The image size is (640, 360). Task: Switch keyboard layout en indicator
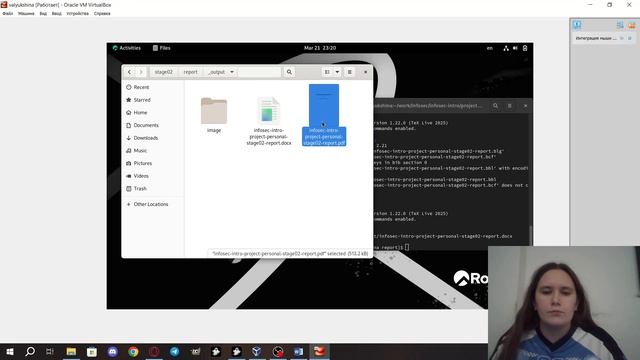tap(489, 48)
